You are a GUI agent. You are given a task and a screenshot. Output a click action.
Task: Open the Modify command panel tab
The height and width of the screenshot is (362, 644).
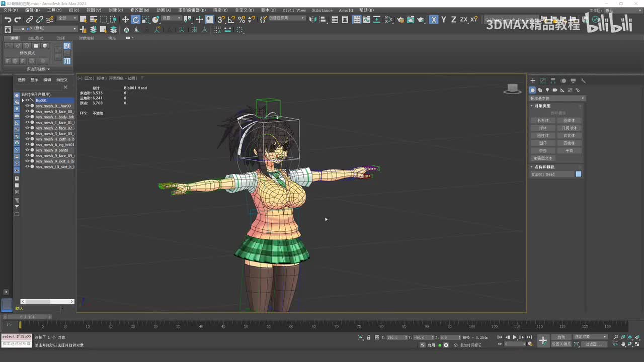(543, 80)
